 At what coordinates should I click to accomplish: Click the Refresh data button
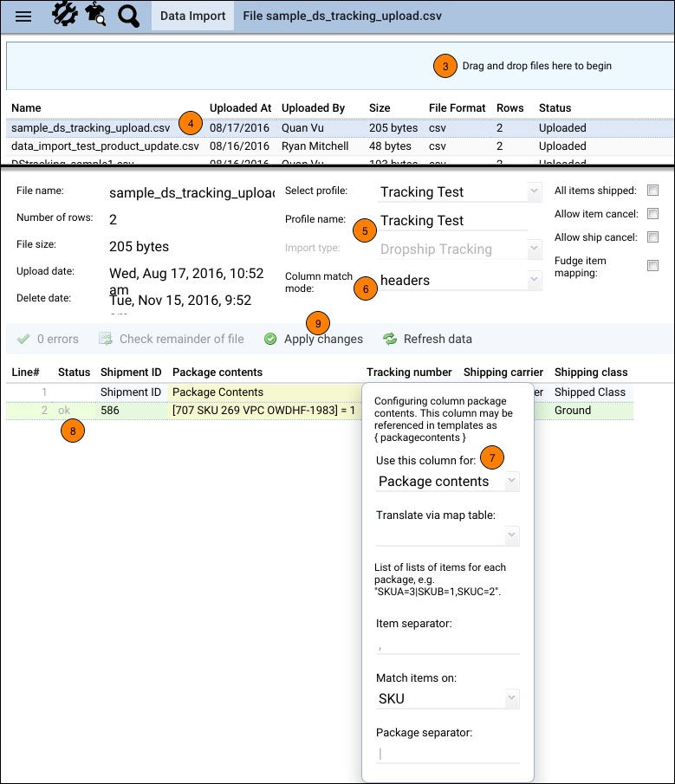click(427, 339)
